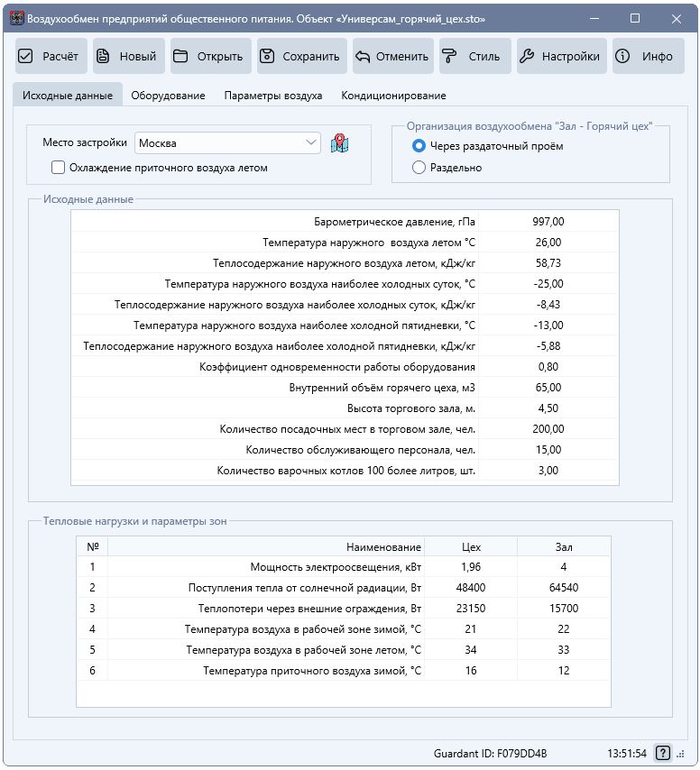Create a new file with Новый
The width and height of the screenshot is (700, 770).
click(x=127, y=56)
